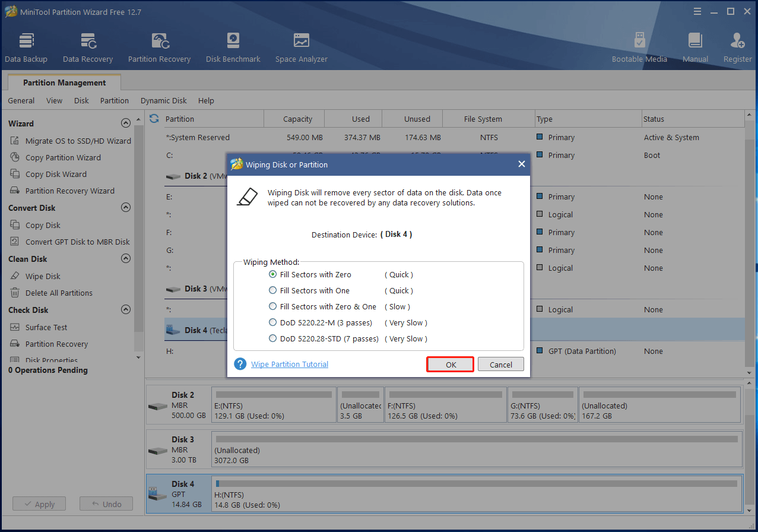Click the sidebar scroll-down arrow
Image resolution: width=758 pixels, height=532 pixels.
[x=138, y=357]
